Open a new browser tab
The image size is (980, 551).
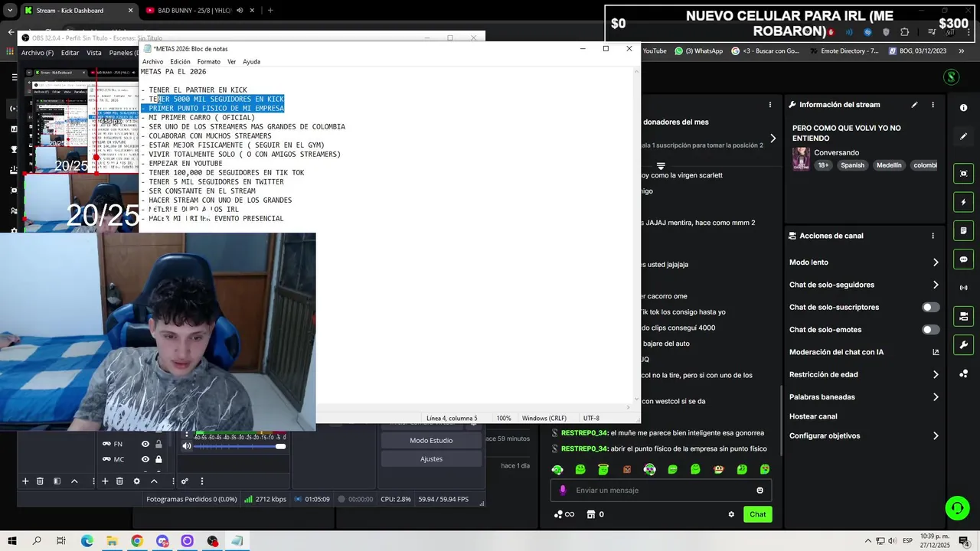[x=269, y=11]
